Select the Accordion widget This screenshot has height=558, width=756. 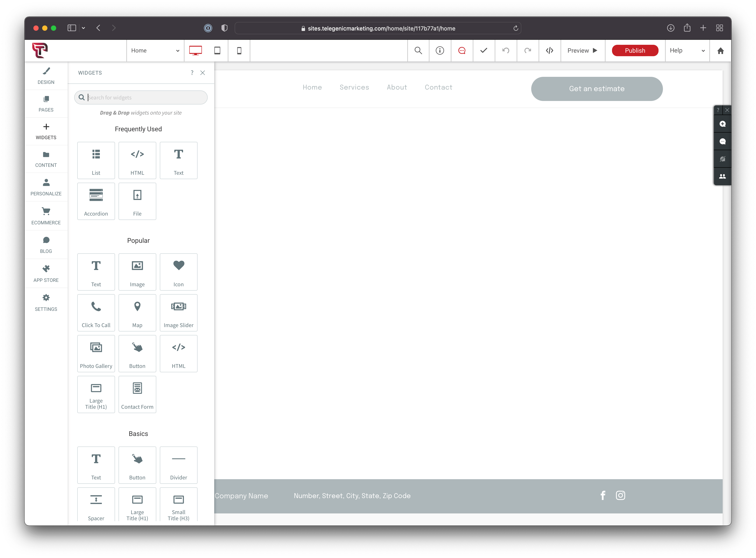click(x=96, y=201)
